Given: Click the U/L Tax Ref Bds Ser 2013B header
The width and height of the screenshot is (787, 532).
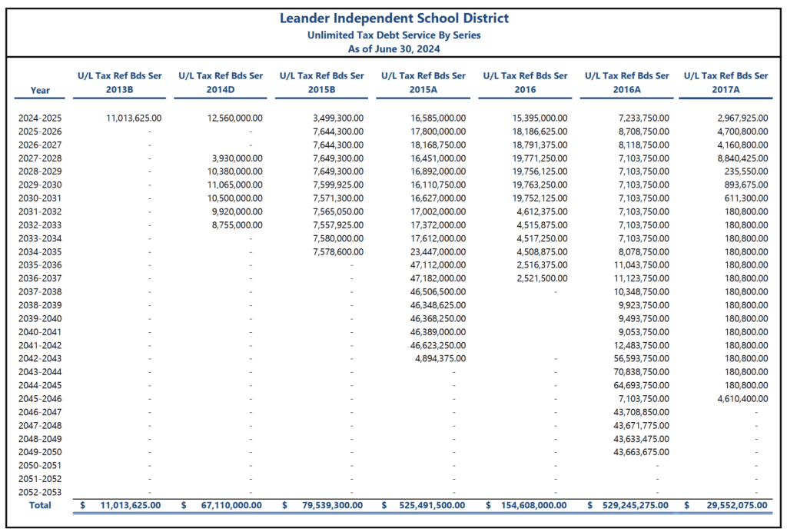Looking at the screenshot, I should pos(119,82).
